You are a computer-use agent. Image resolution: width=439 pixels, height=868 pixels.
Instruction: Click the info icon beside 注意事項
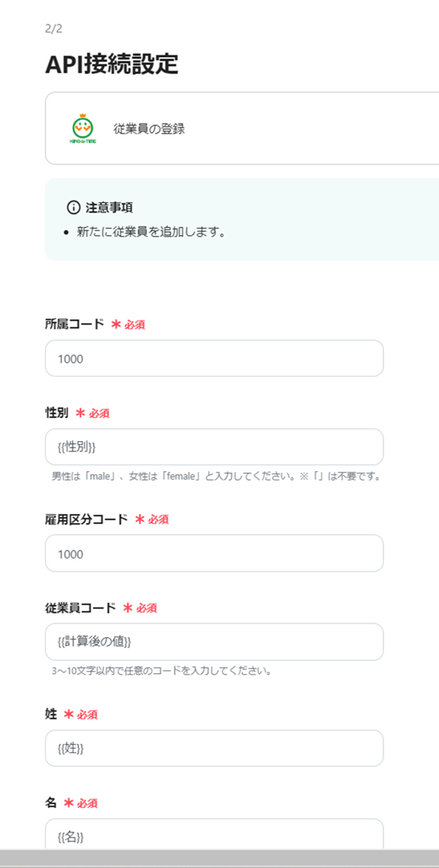pos(73,206)
